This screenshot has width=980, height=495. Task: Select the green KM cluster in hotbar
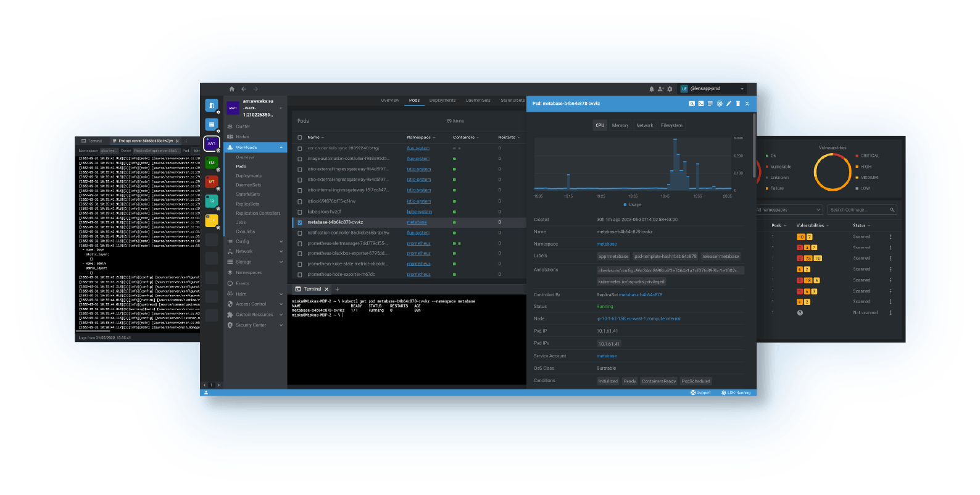pyautogui.click(x=212, y=163)
